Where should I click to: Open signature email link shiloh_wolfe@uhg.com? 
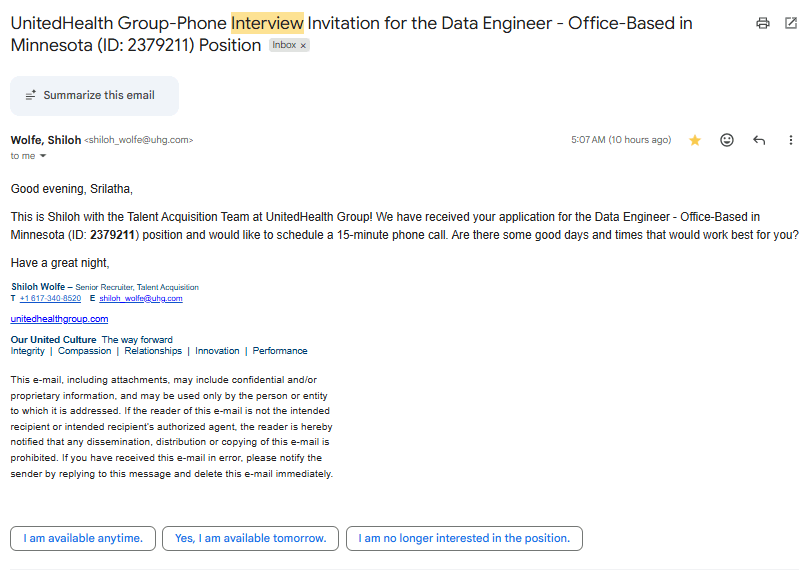(141, 298)
